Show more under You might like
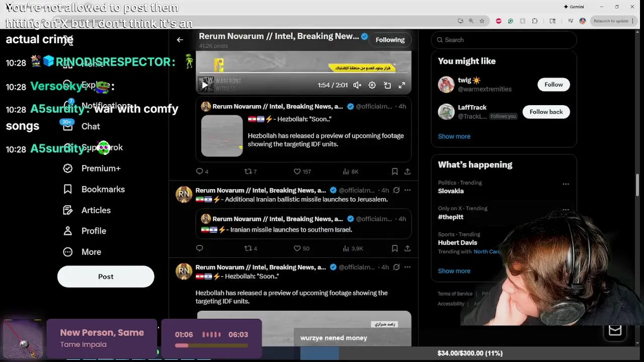 coord(454,136)
